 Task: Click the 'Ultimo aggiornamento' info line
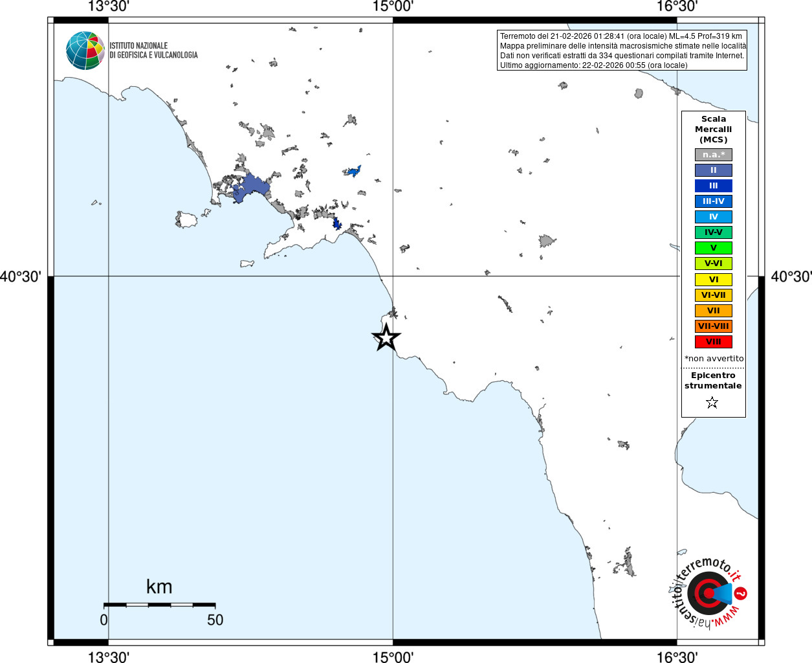point(594,65)
